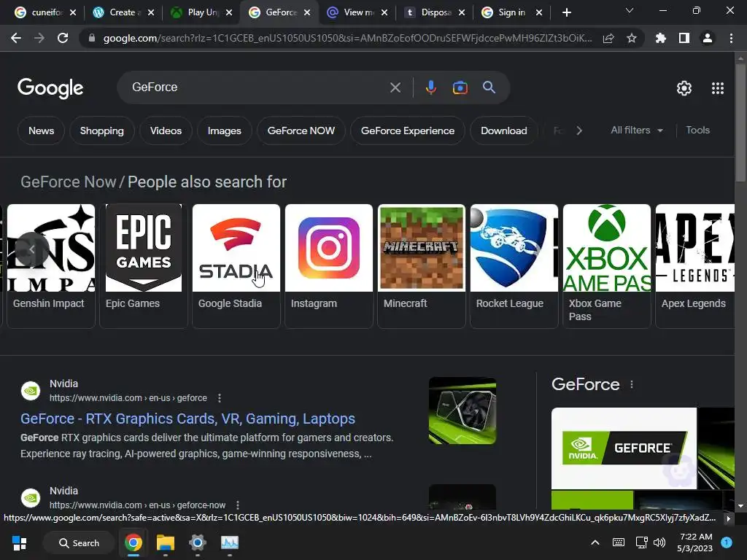
Task: Click the address bar URL
Action: point(348,38)
